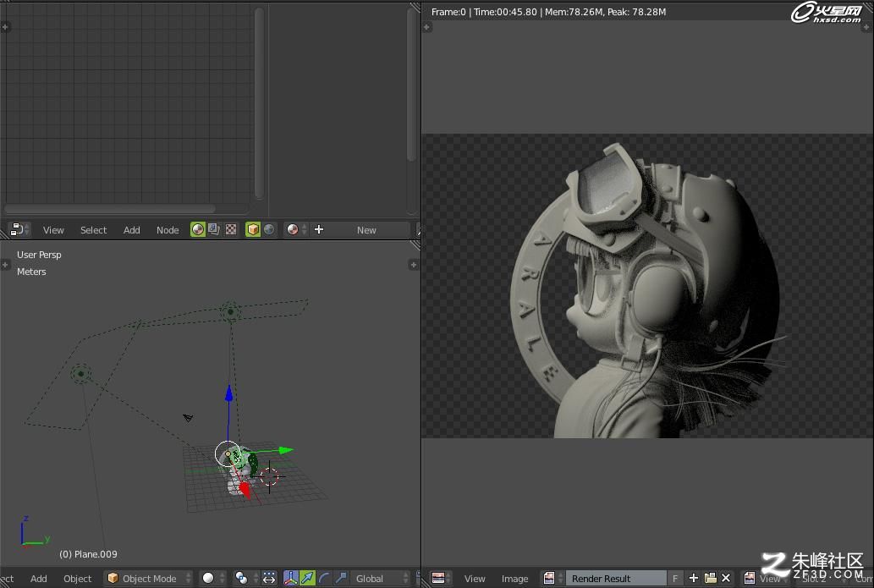
Task: Unlink the Render Result image
Action: pyautogui.click(x=726, y=578)
